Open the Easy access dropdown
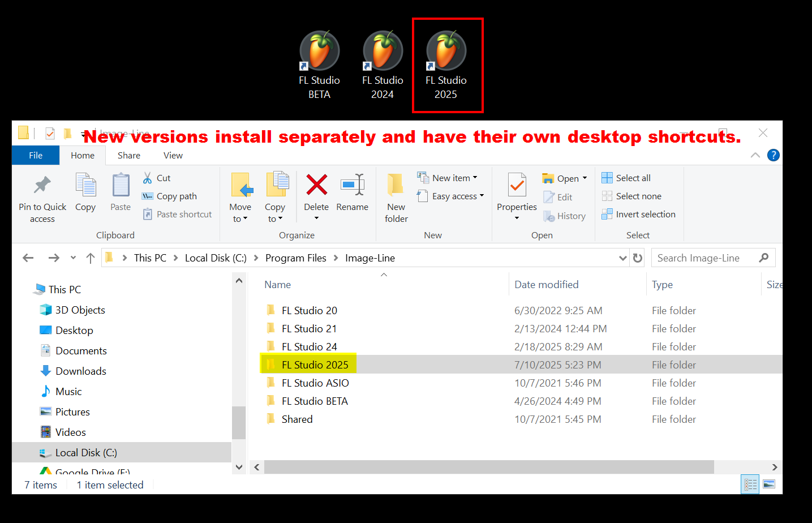Image resolution: width=812 pixels, height=523 pixels. (x=450, y=196)
